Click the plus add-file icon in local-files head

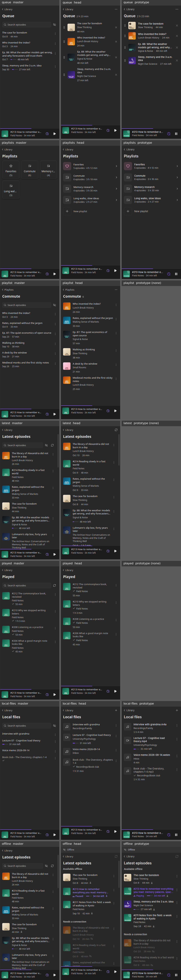tap(116, 710)
